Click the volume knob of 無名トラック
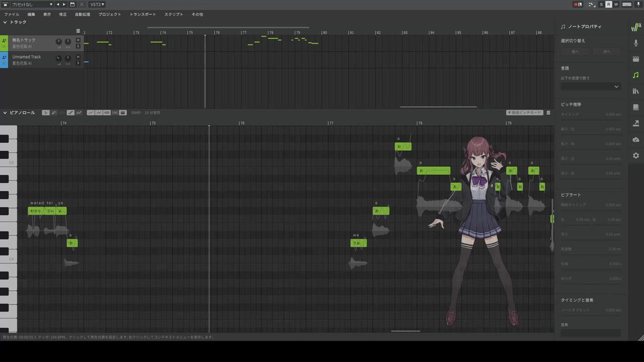Image resolution: width=644 pixels, height=362 pixels. coord(59,42)
